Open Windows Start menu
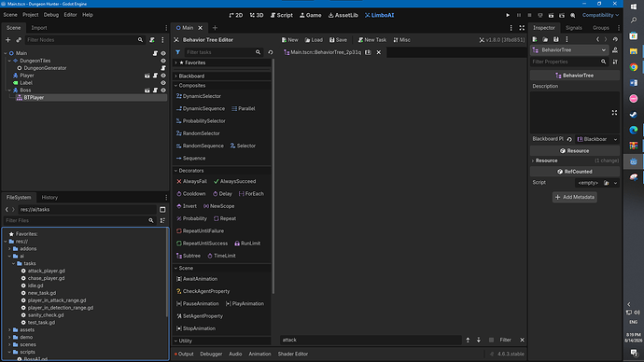 [x=634, y=7]
